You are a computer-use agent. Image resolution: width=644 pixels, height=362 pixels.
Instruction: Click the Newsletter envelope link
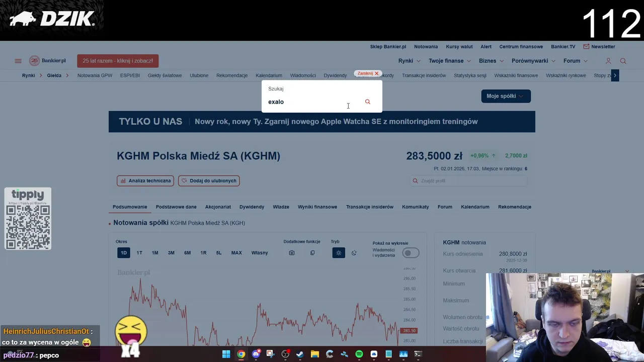[599, 47]
